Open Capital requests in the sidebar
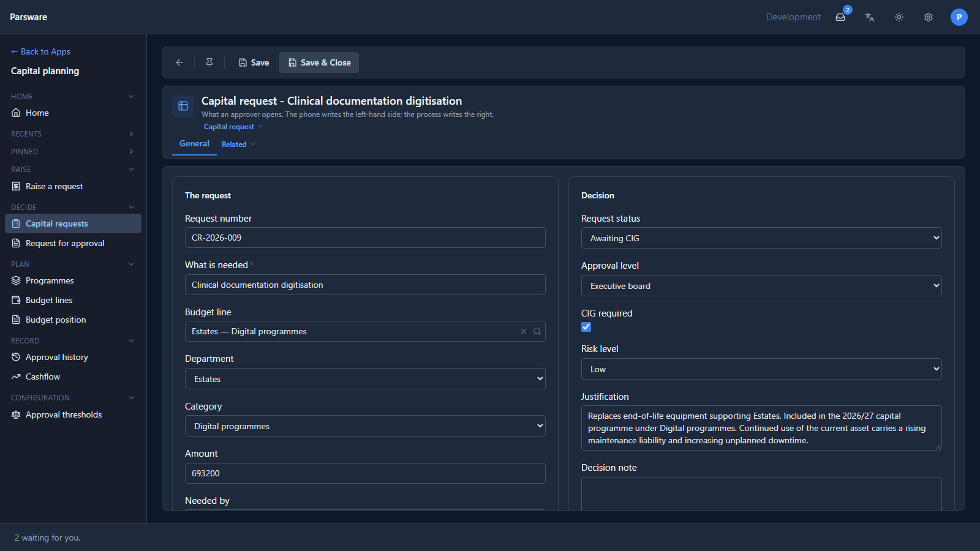 coord(73,223)
